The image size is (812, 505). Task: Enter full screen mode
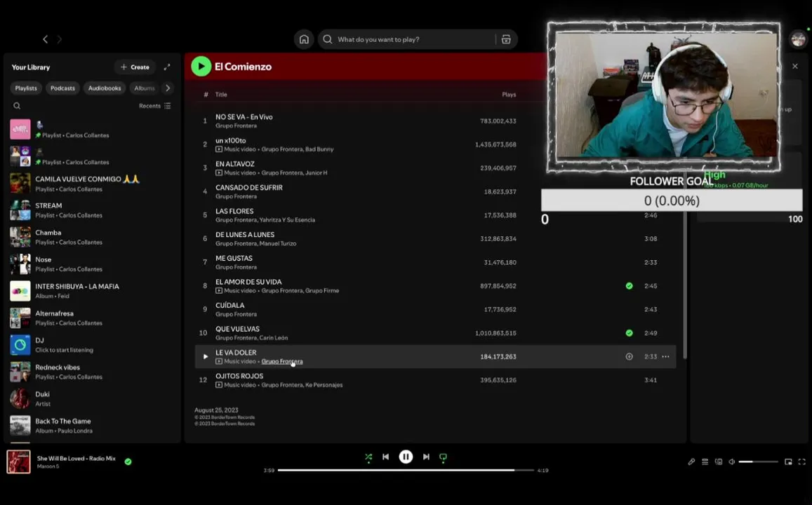(801, 462)
